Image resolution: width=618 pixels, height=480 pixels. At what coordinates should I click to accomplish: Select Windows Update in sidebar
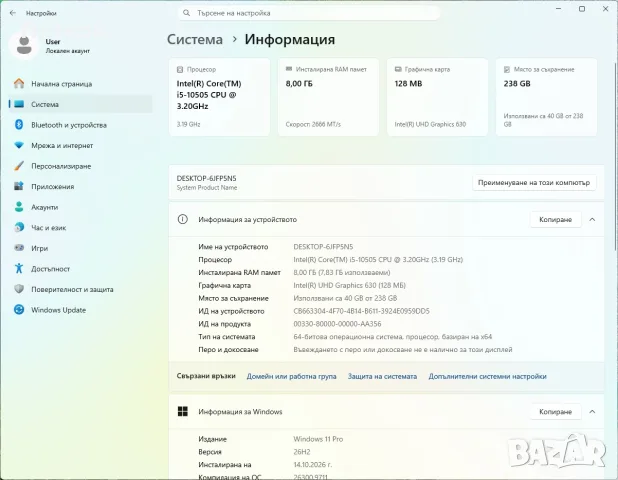point(80,310)
